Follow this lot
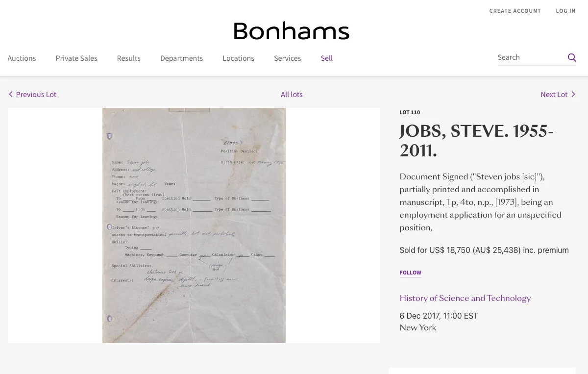 (x=410, y=273)
